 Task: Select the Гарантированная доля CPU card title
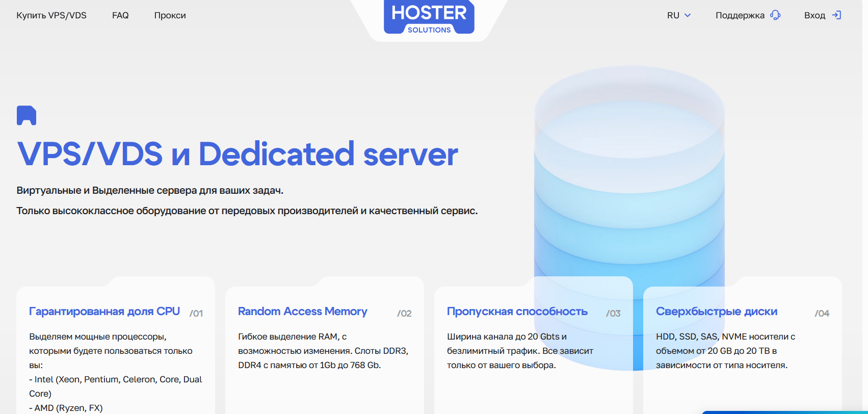(x=104, y=312)
